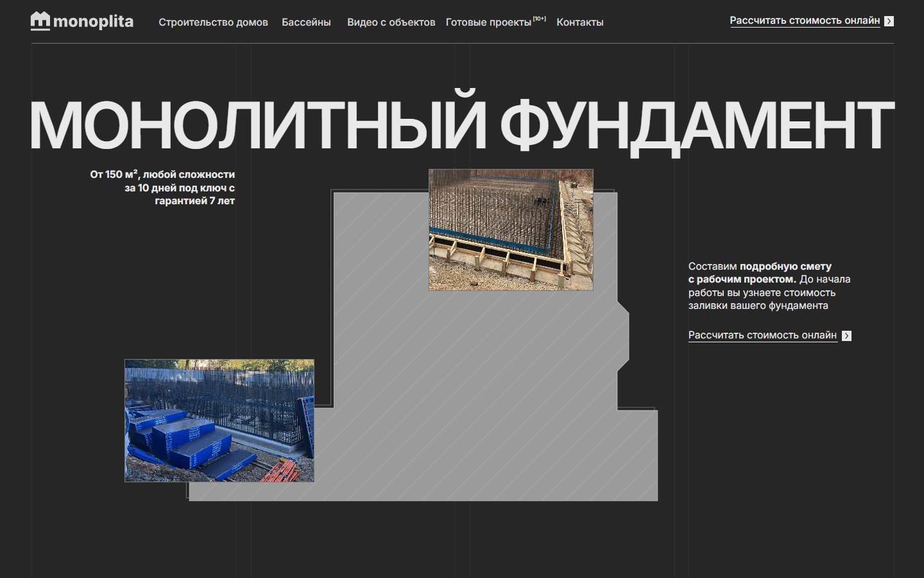
Task: Click the 'От 150 м², любой сложности' text
Action: (162, 175)
